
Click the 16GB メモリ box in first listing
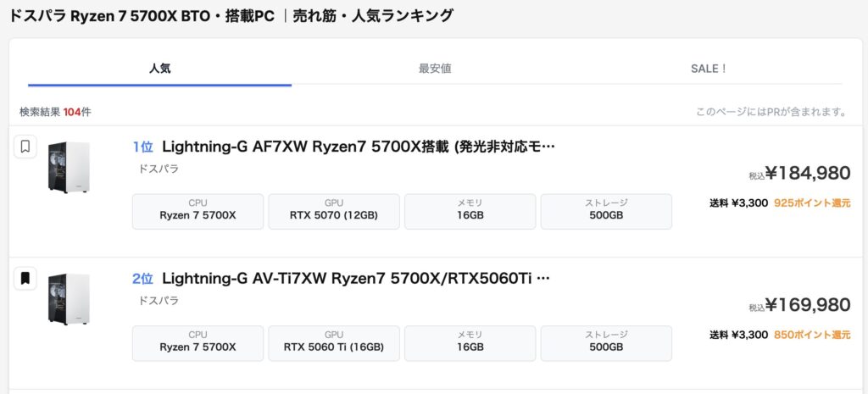click(x=470, y=211)
